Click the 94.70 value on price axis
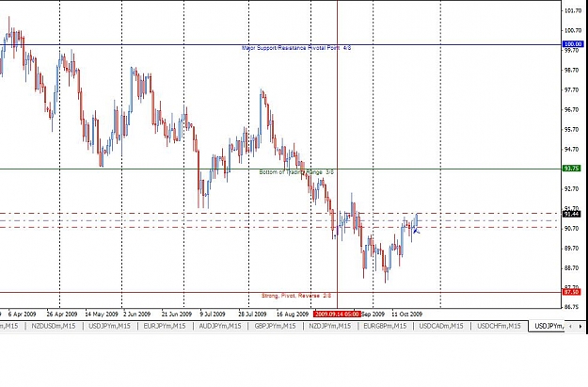Image resolution: width=588 pixels, height=387 pixels. coord(572,150)
